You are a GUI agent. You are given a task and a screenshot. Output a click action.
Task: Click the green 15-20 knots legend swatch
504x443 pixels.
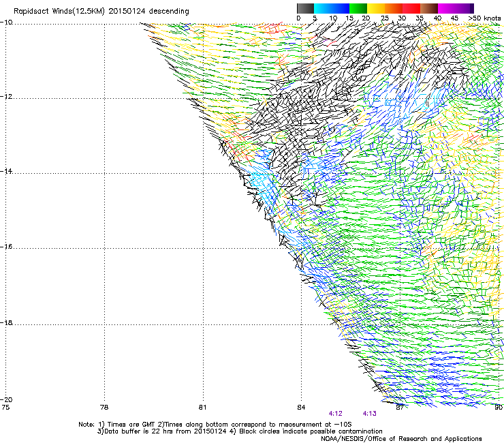point(358,9)
